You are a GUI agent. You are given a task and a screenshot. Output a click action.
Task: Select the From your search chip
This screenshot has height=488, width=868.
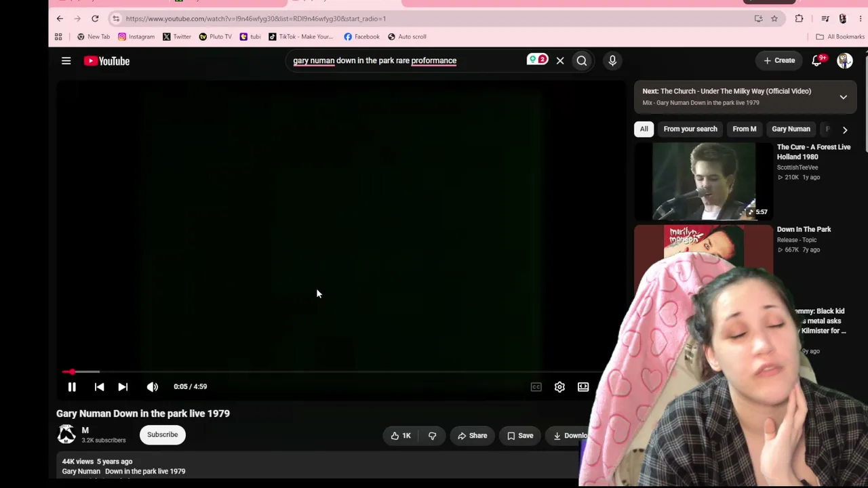[690, 129]
